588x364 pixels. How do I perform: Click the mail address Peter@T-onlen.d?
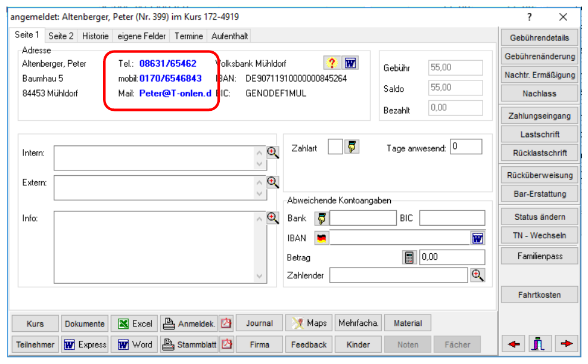[x=175, y=94]
